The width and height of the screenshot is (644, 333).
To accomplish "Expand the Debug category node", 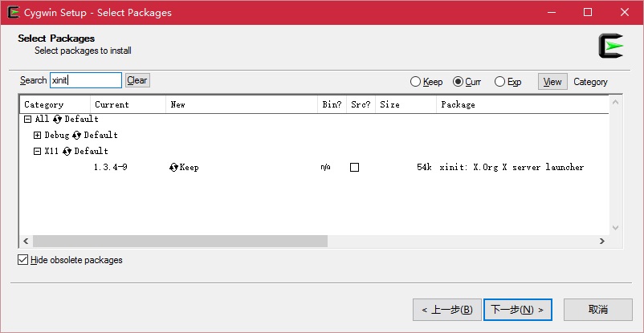I will point(38,135).
